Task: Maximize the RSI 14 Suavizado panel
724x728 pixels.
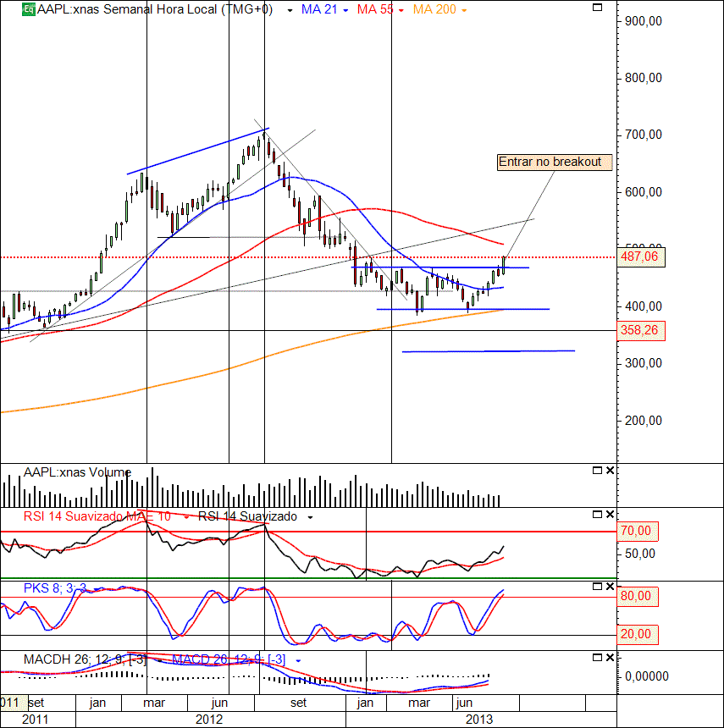Action: 598,514
